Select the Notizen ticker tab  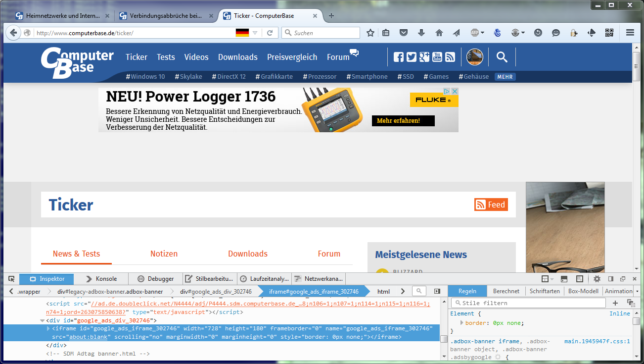point(164,254)
